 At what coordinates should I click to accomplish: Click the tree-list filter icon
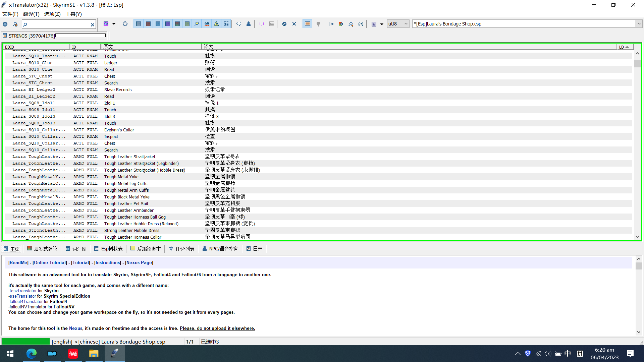[226, 24]
